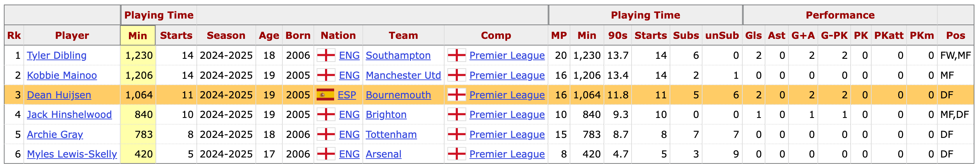Sort by the unSub column header

tap(722, 35)
